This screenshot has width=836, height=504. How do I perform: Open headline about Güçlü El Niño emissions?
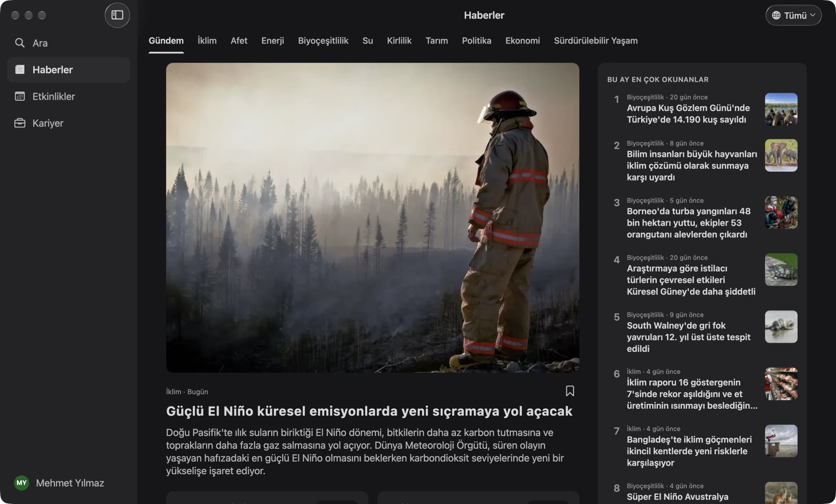pos(369,411)
